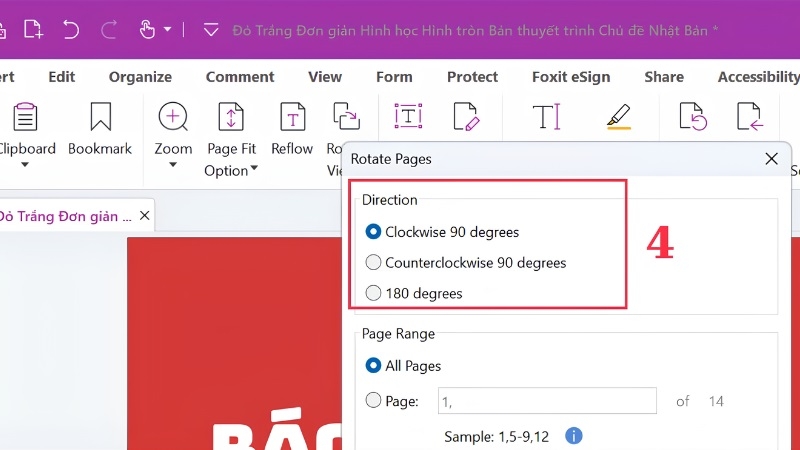Select 180 degrees rotation option
Screen dimensions: 800x450
373,293
